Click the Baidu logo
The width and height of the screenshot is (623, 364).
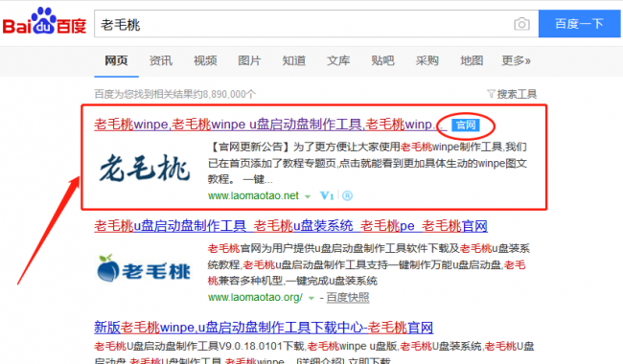click(44, 21)
